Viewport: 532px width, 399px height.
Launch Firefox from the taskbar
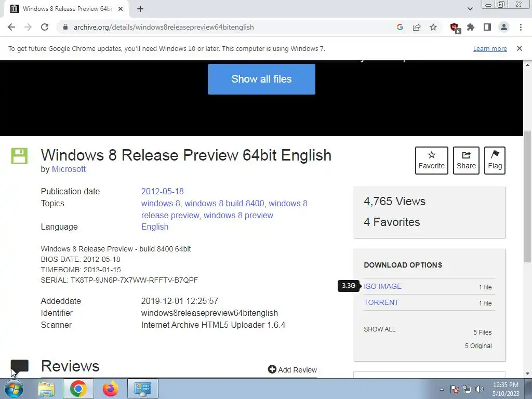[x=110, y=389]
